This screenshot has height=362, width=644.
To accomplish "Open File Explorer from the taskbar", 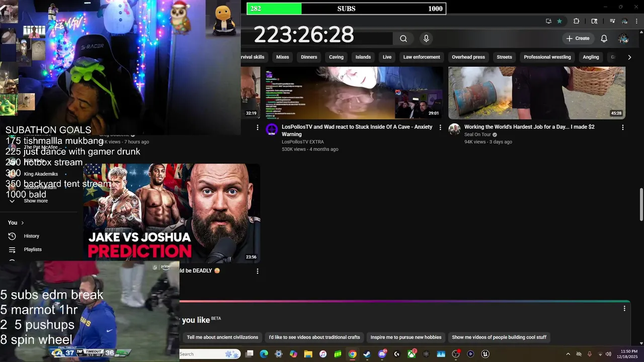I will tap(308, 354).
